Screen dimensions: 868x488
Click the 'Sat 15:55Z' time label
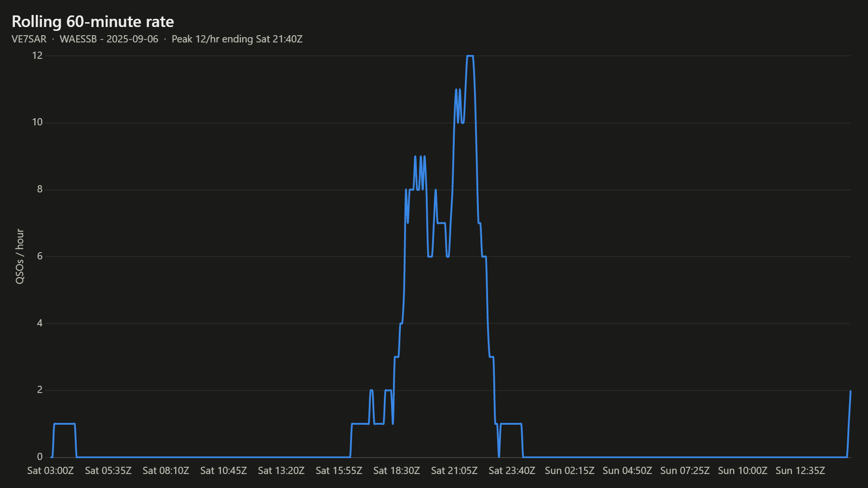point(339,471)
